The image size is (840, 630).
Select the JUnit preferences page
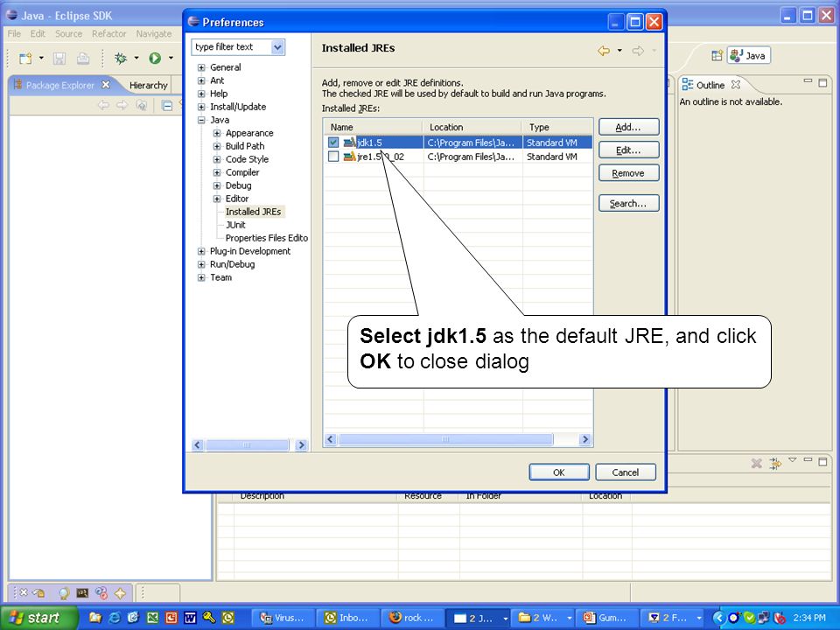coord(235,225)
